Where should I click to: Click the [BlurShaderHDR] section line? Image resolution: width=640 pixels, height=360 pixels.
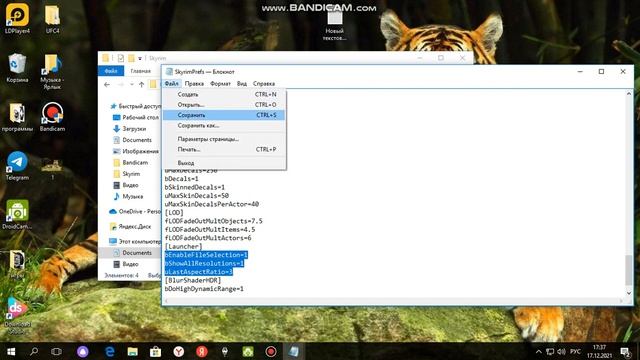[x=193, y=280]
